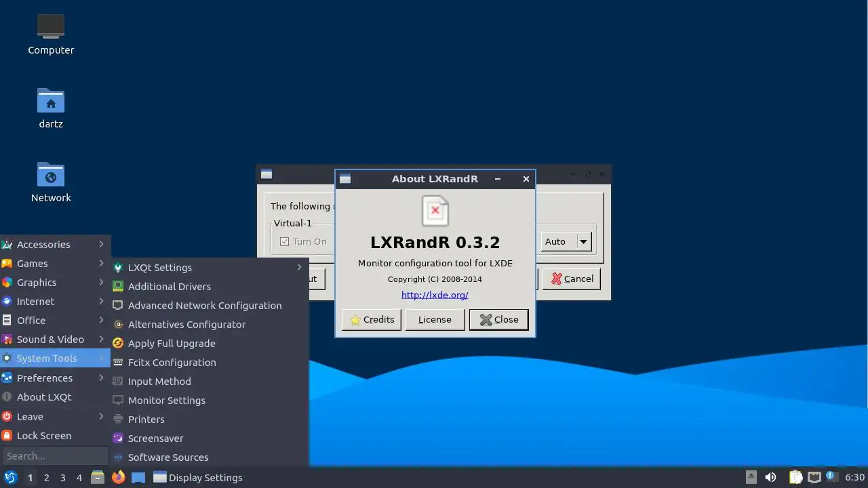Launch the file manager from the taskbar
This screenshot has width=868, height=488.
(x=98, y=477)
